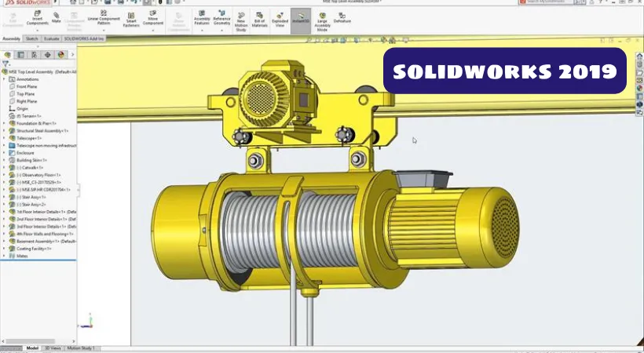644x353 pixels.
Task: Open the DimXpertManager panel tab
Action: [x=48, y=55]
